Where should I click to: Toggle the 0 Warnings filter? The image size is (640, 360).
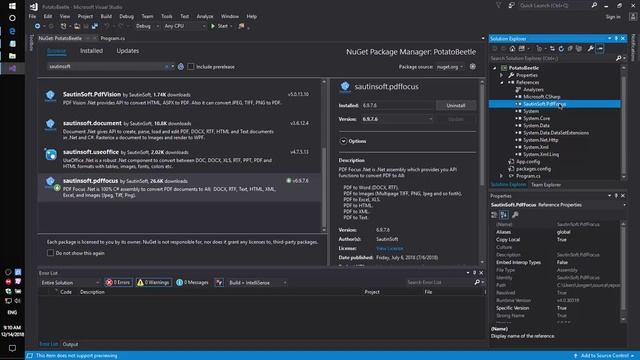coord(153,282)
